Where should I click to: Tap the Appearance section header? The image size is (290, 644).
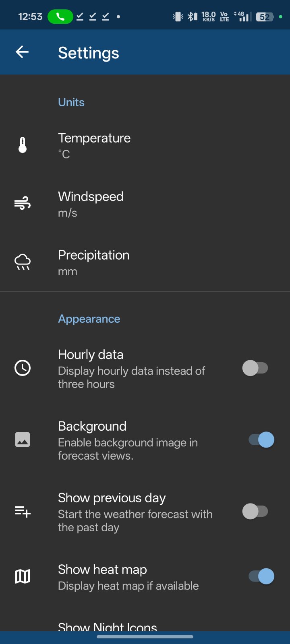coord(89,319)
